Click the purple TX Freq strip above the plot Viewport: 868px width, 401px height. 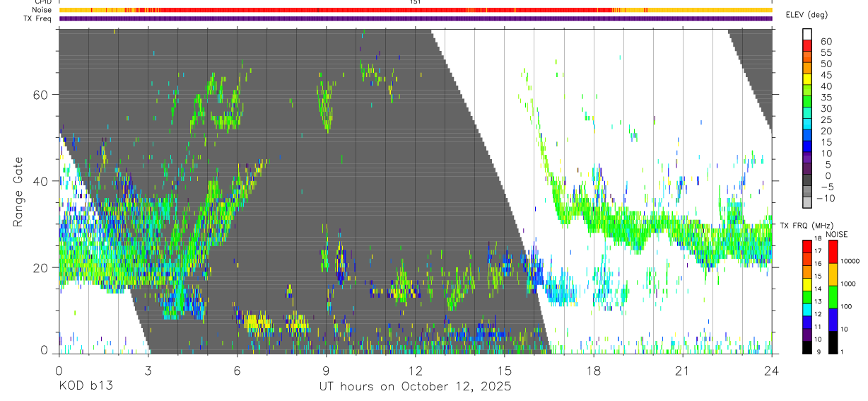[416, 18]
